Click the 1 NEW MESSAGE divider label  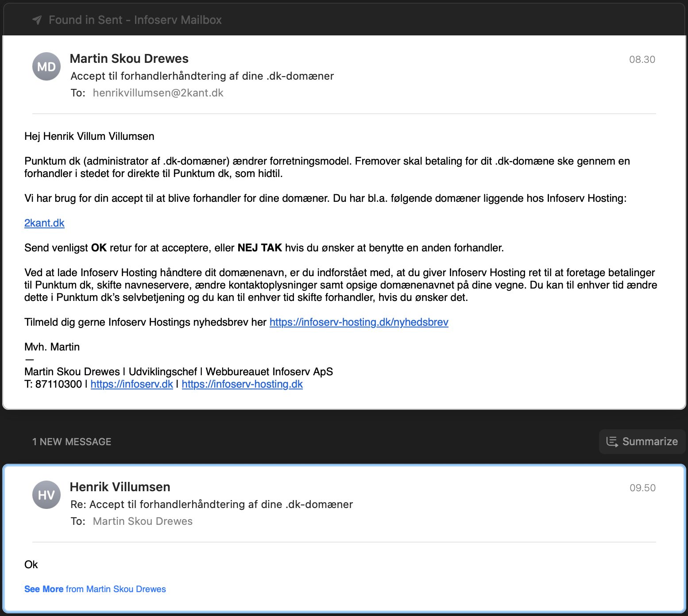[x=72, y=442]
